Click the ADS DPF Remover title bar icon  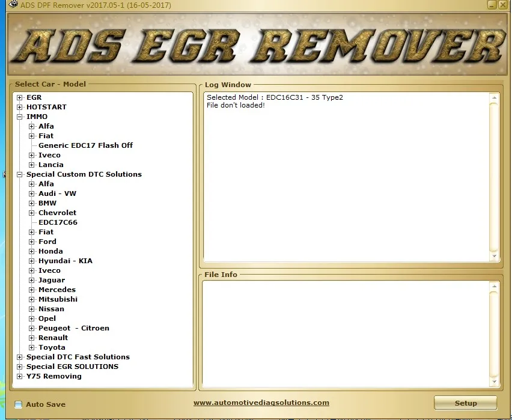11,5
